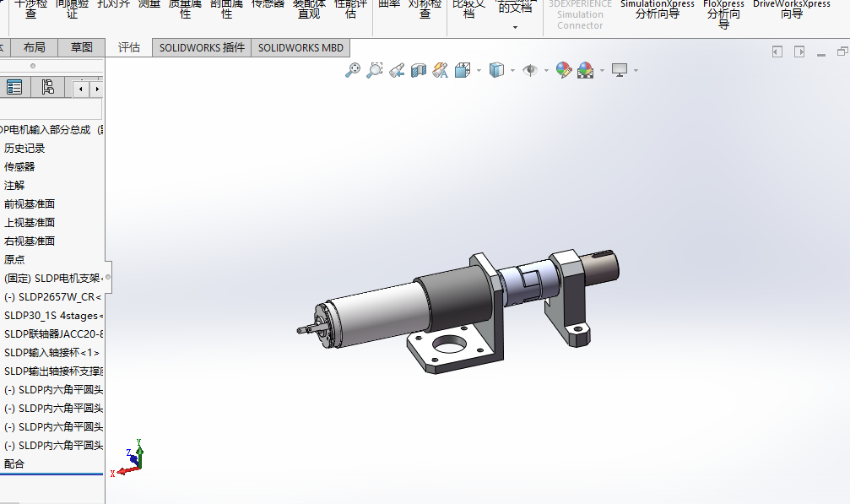The width and height of the screenshot is (850, 504).
Task: Click the 干涉检查 ribbon tool
Action: click(x=30, y=8)
